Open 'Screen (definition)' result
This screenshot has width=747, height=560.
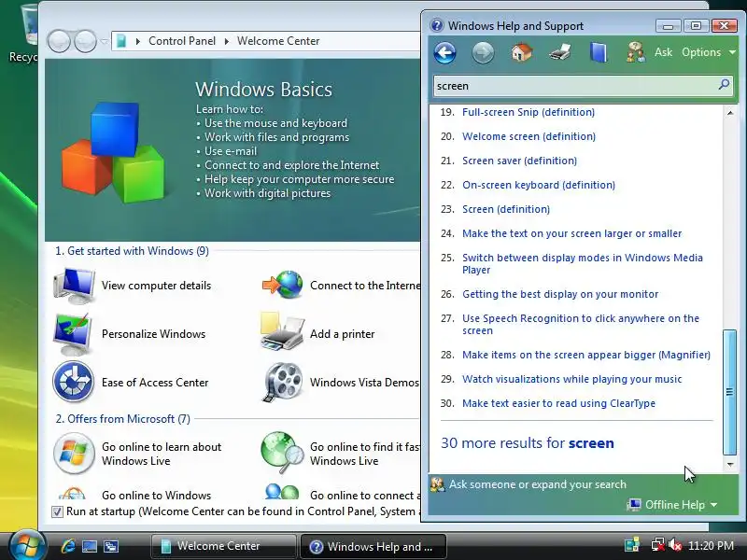[x=506, y=209]
